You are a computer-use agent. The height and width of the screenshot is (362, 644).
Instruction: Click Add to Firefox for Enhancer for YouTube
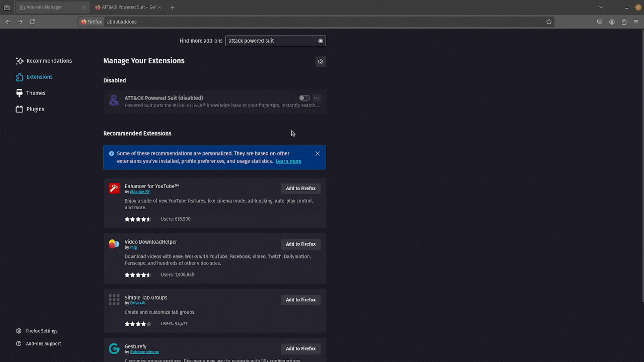tap(300, 188)
